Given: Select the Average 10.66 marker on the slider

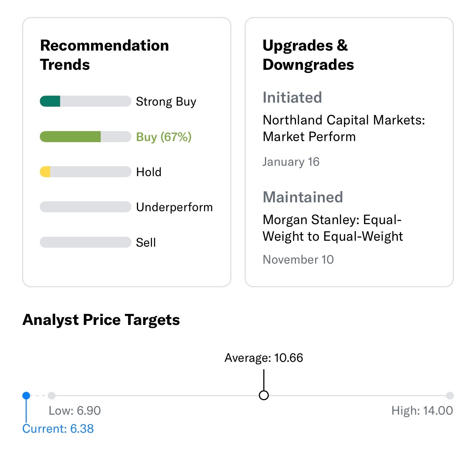Looking at the screenshot, I should (x=263, y=395).
